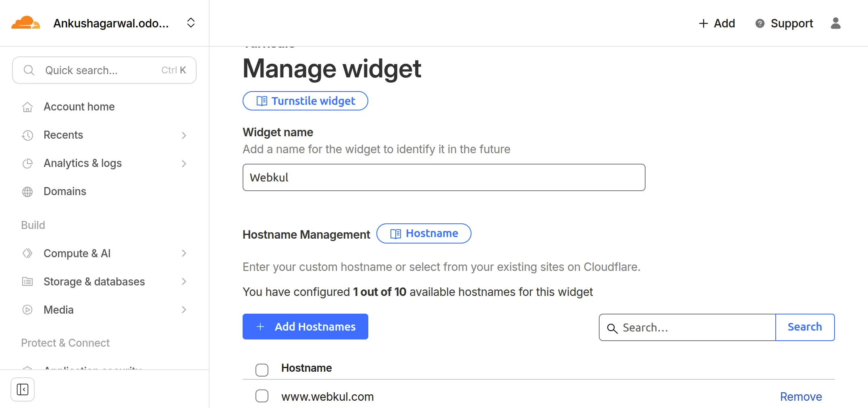
Task: Click the Media play icon
Action: coord(27,310)
